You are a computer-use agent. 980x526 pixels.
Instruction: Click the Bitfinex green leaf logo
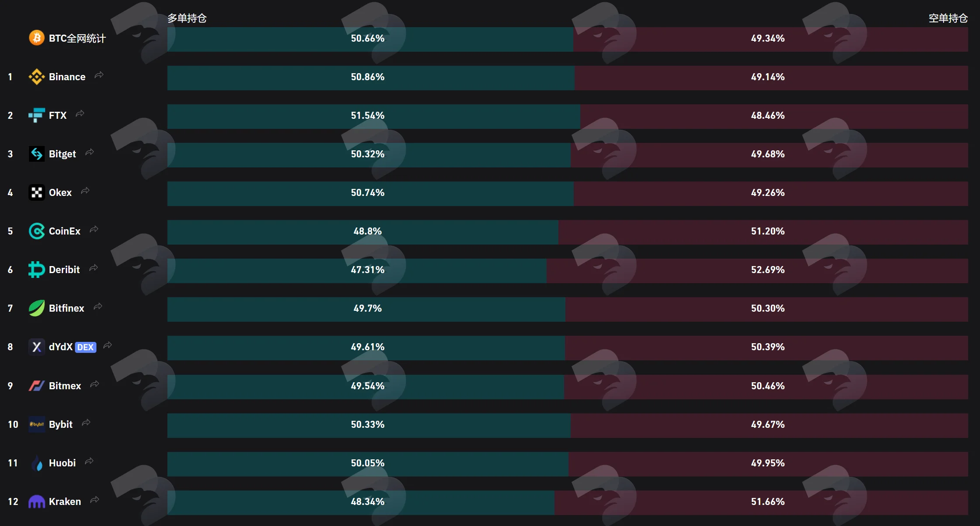pos(37,308)
